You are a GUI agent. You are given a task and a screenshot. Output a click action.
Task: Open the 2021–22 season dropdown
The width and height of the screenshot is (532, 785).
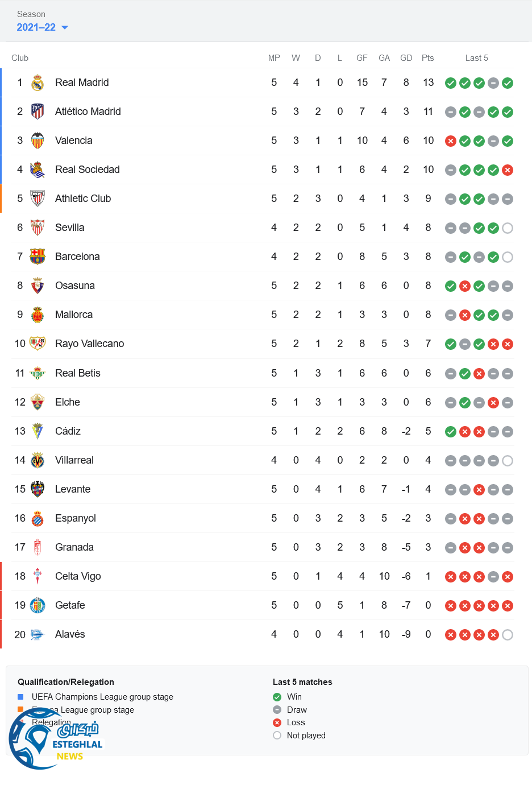pos(42,27)
